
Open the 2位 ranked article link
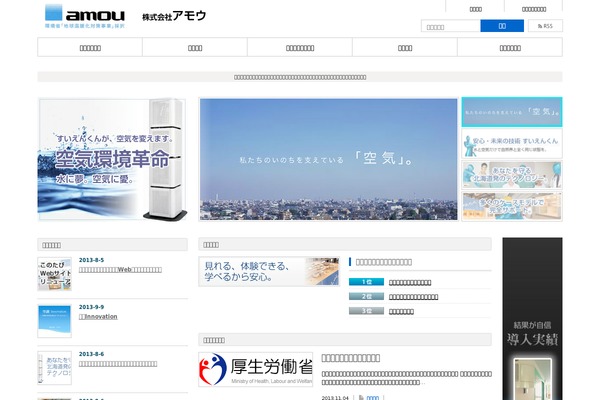coord(413,297)
